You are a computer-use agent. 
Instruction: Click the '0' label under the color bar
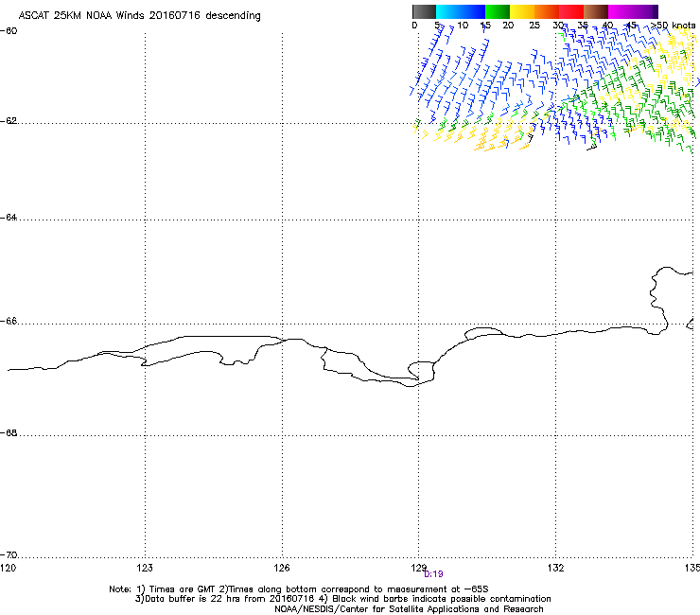coord(414,26)
